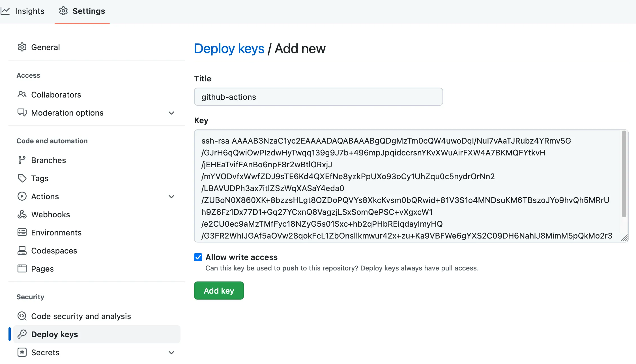Image resolution: width=636 pixels, height=364 pixels.
Task: Open Code security and analysis icon
Action: pyautogui.click(x=22, y=316)
